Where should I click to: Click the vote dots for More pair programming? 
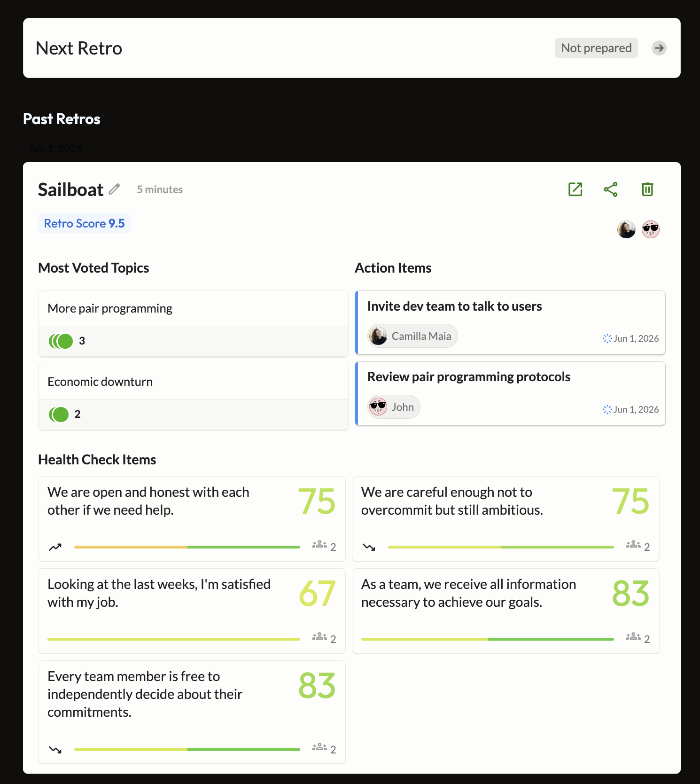coord(61,341)
